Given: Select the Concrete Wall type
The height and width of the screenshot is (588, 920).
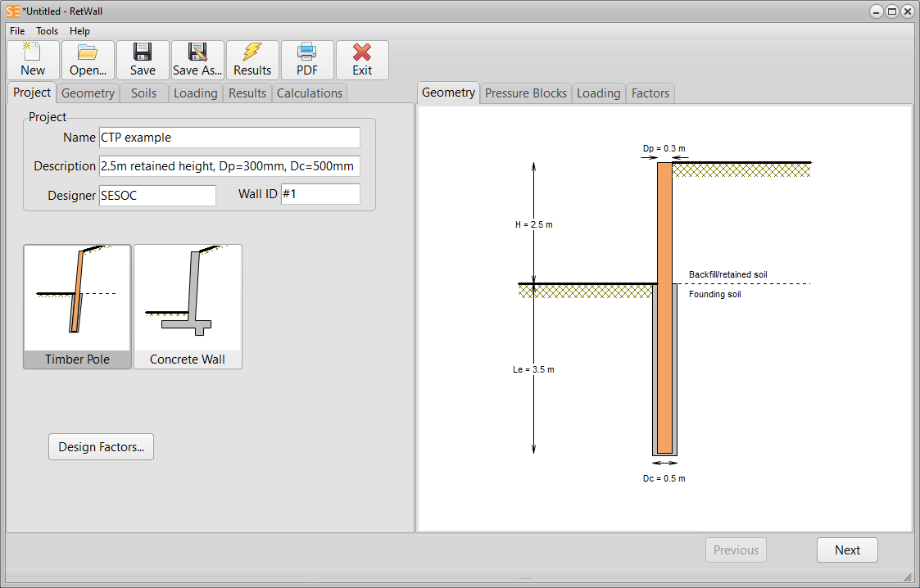Looking at the screenshot, I should pyautogui.click(x=188, y=306).
